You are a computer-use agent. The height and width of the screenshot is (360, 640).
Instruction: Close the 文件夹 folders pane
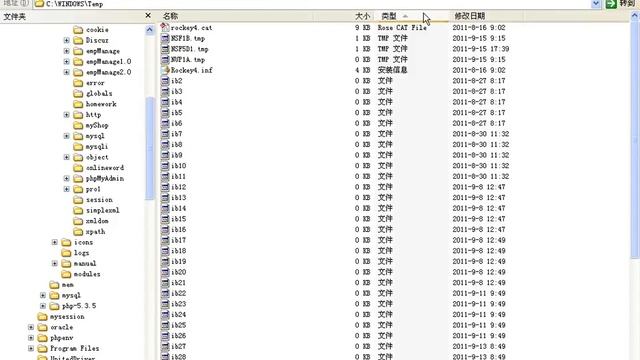(x=148, y=16)
